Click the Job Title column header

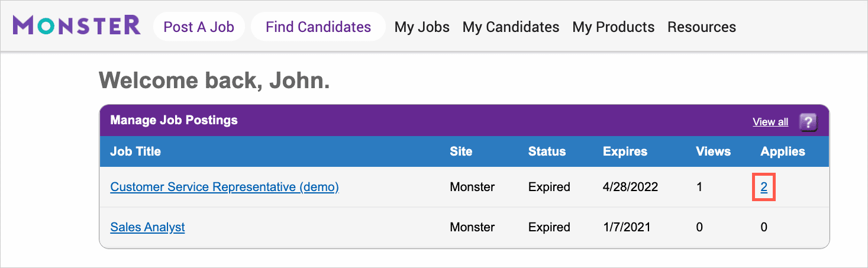pos(135,151)
